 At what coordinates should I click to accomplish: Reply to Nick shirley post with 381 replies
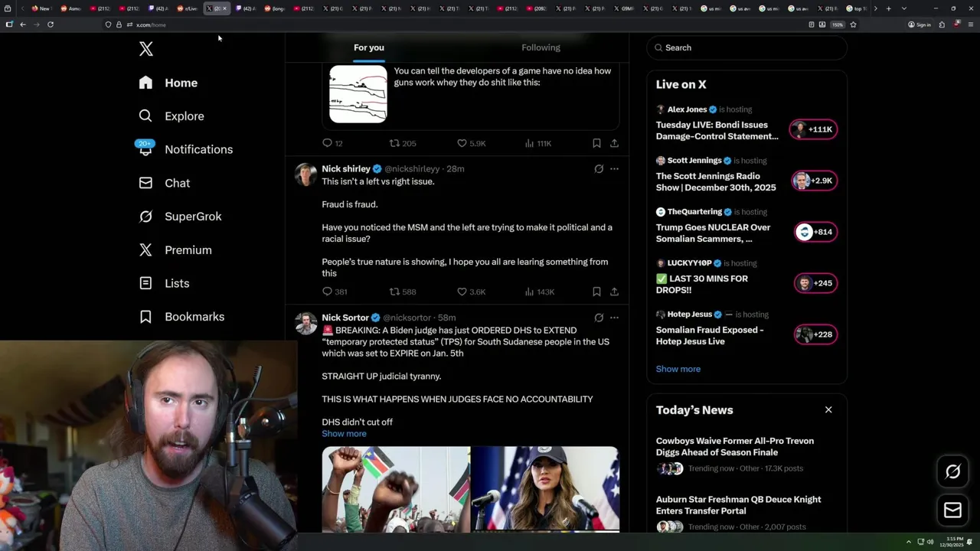tap(335, 292)
